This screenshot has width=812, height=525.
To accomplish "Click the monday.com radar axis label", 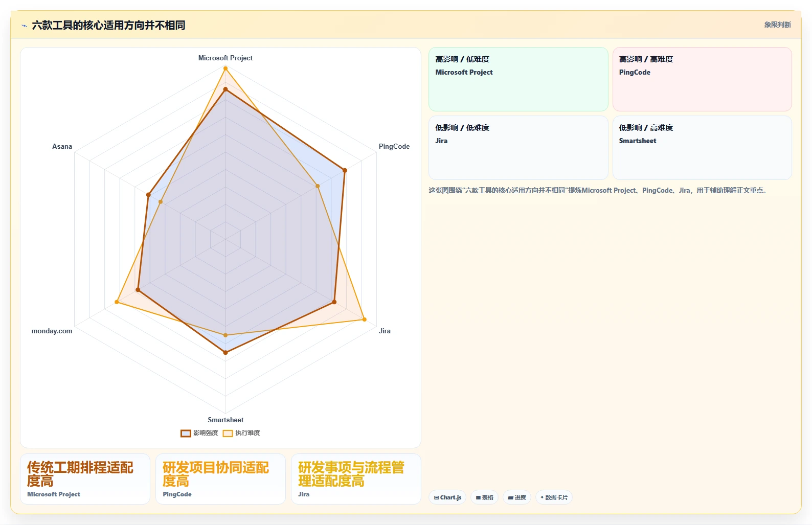I will click(x=52, y=331).
